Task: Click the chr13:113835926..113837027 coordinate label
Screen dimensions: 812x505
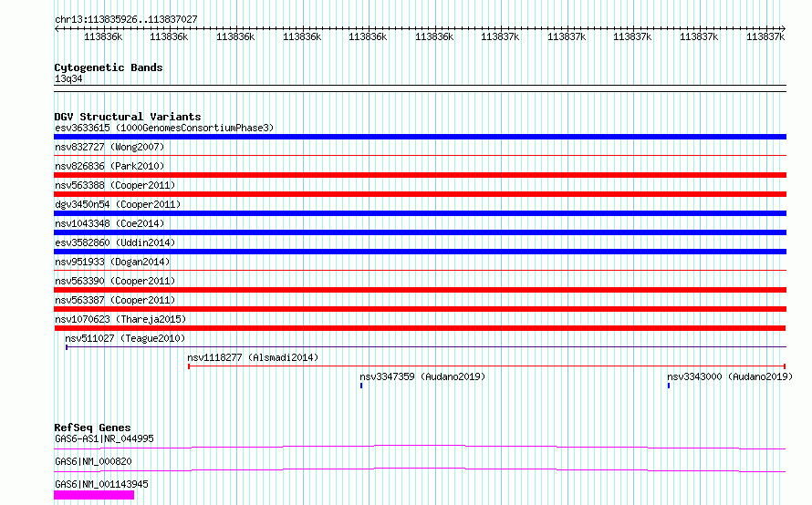Action: click(x=126, y=19)
